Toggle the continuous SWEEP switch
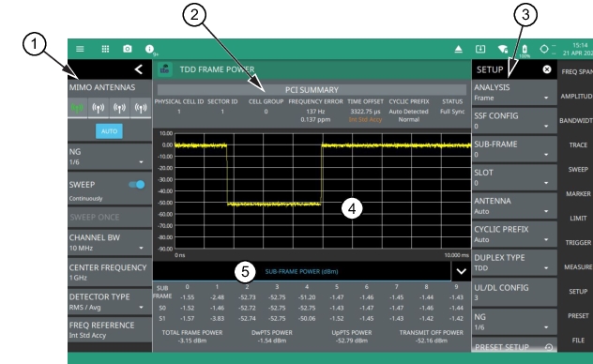 [x=137, y=185]
